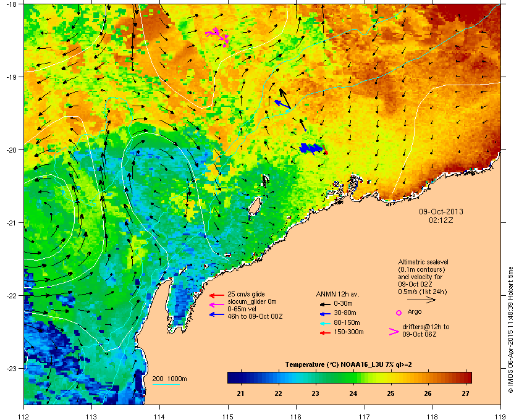Click the 'Argo' legend label
This screenshot has height=420, width=519.
(415, 311)
